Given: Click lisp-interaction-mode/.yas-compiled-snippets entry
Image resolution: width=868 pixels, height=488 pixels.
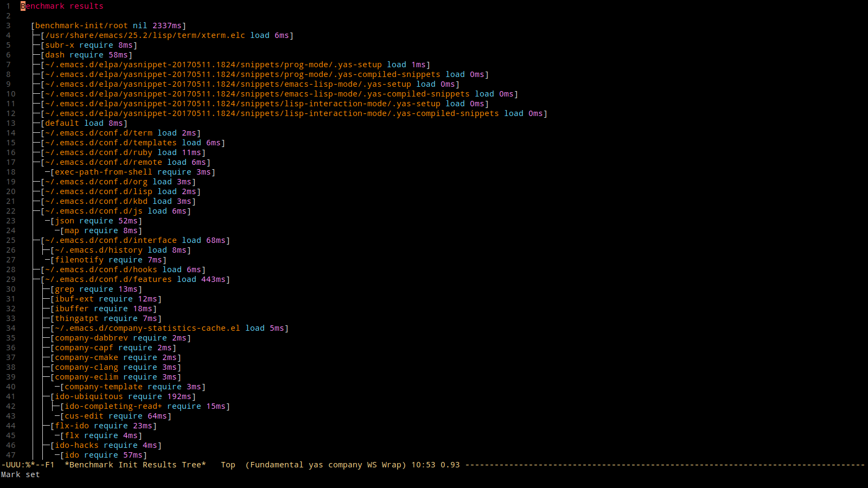Looking at the screenshot, I should pyautogui.click(x=294, y=113).
